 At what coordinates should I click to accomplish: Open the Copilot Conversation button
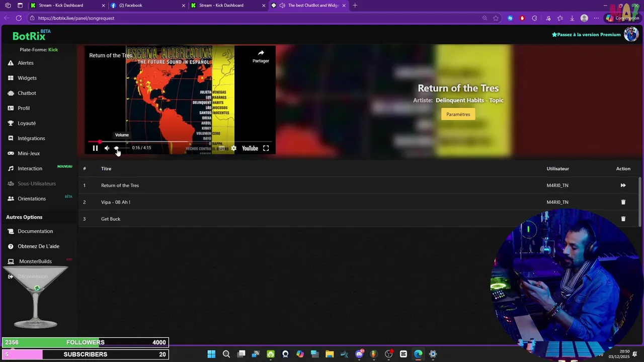pos(623,18)
